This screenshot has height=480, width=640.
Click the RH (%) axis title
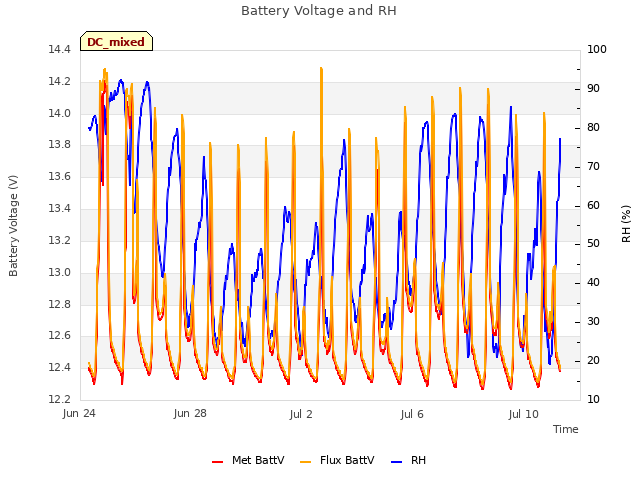[626, 224]
